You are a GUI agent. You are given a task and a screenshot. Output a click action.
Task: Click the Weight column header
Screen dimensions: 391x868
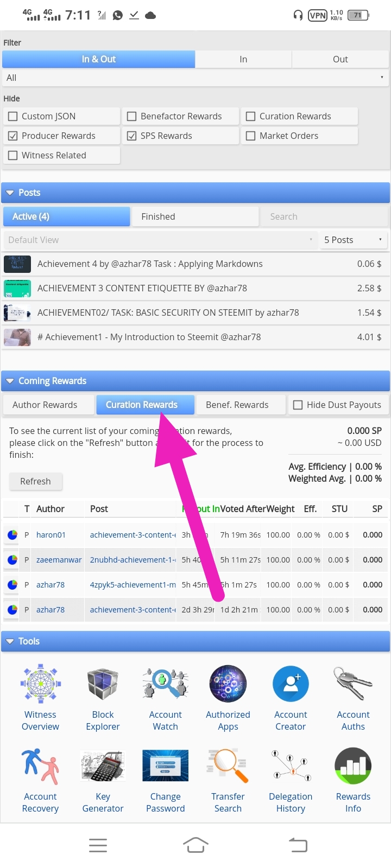(281, 509)
